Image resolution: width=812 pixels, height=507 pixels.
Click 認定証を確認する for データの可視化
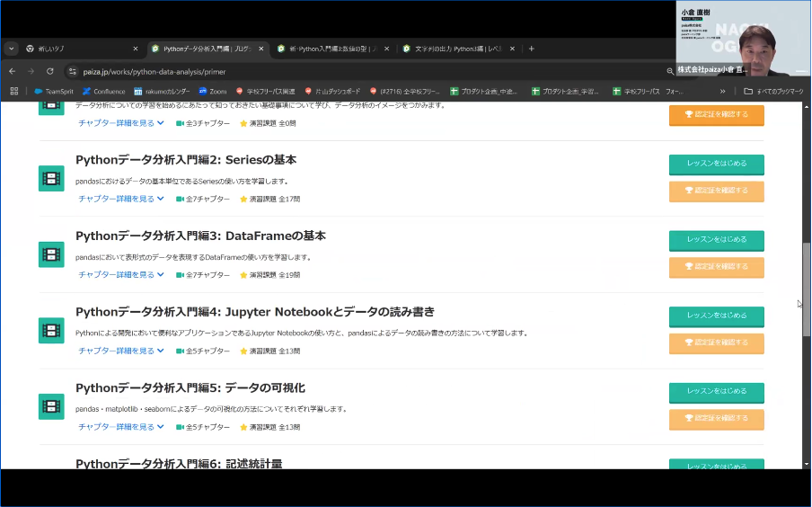point(716,418)
